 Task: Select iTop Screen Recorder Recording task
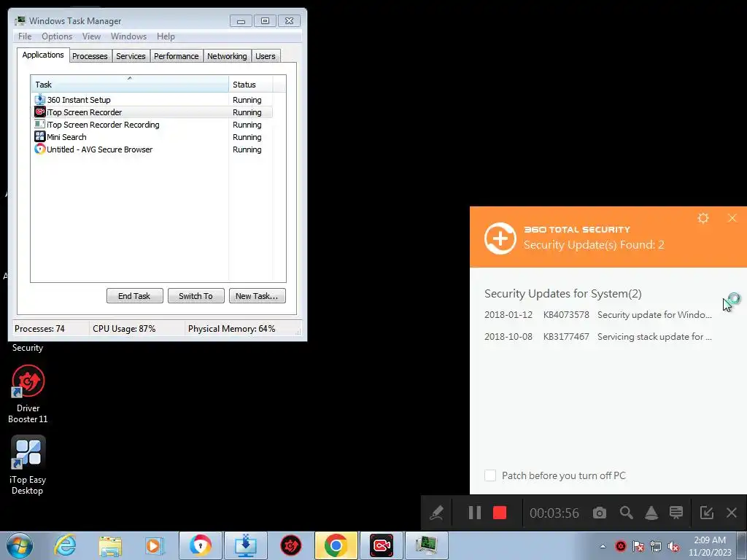pos(152,125)
